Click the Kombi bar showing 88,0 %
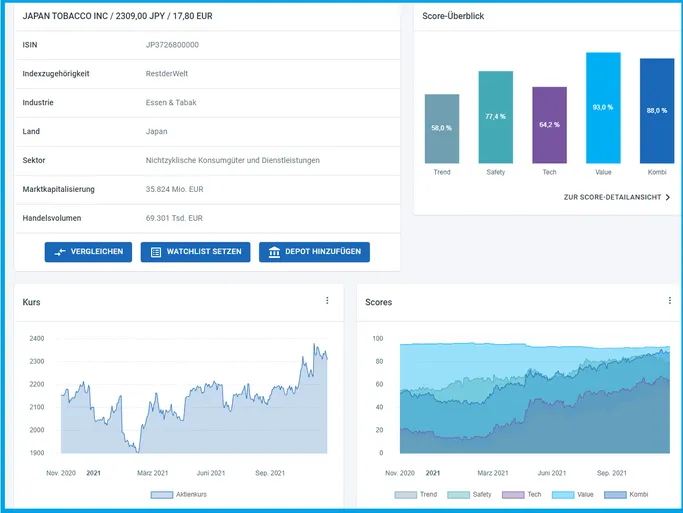 pyautogui.click(x=657, y=111)
